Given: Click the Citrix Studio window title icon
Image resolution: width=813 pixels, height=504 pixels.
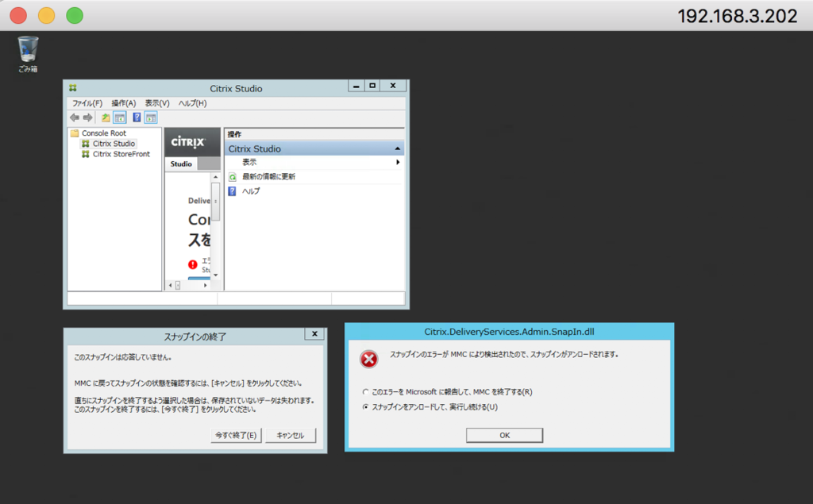Looking at the screenshot, I should 72,88.
